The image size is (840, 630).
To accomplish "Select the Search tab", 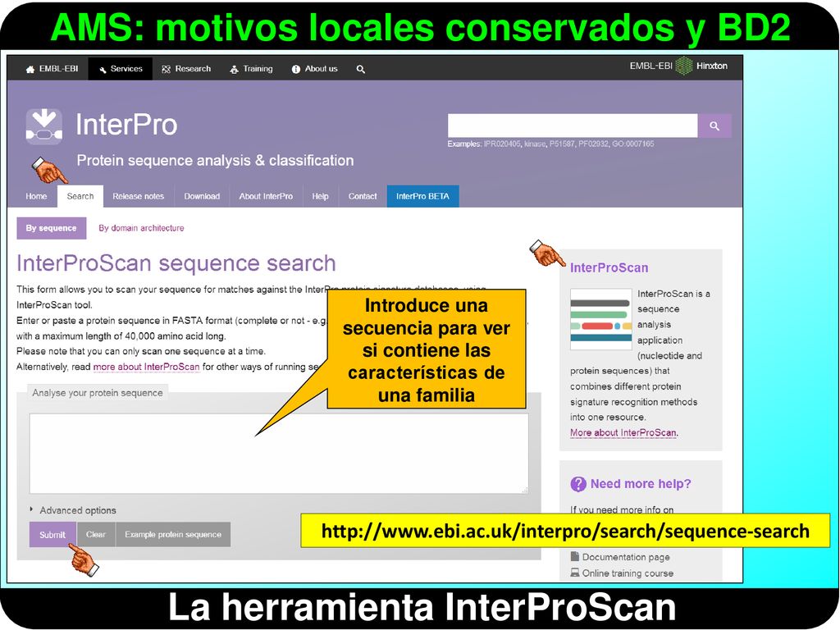I will click(x=80, y=196).
